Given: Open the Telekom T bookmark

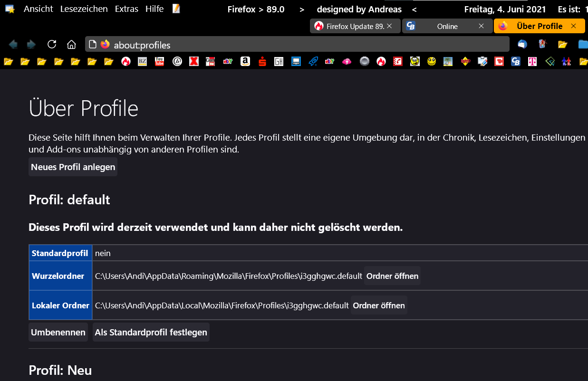Looking at the screenshot, I should click(x=532, y=61).
